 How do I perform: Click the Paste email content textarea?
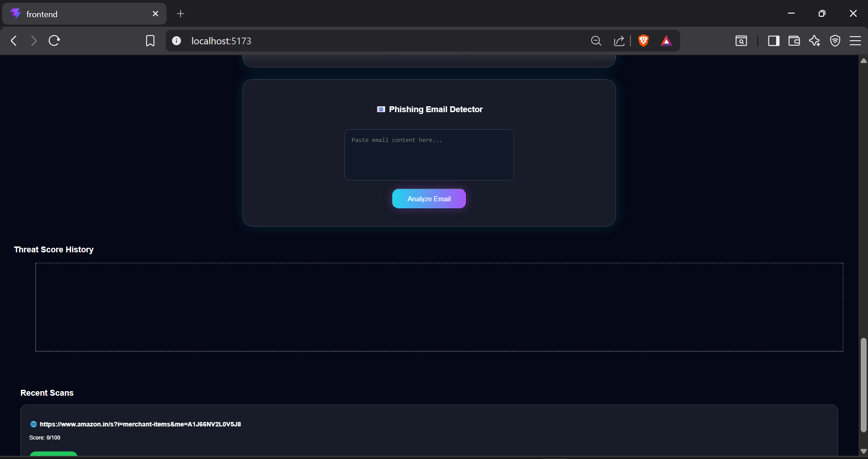[x=429, y=155]
